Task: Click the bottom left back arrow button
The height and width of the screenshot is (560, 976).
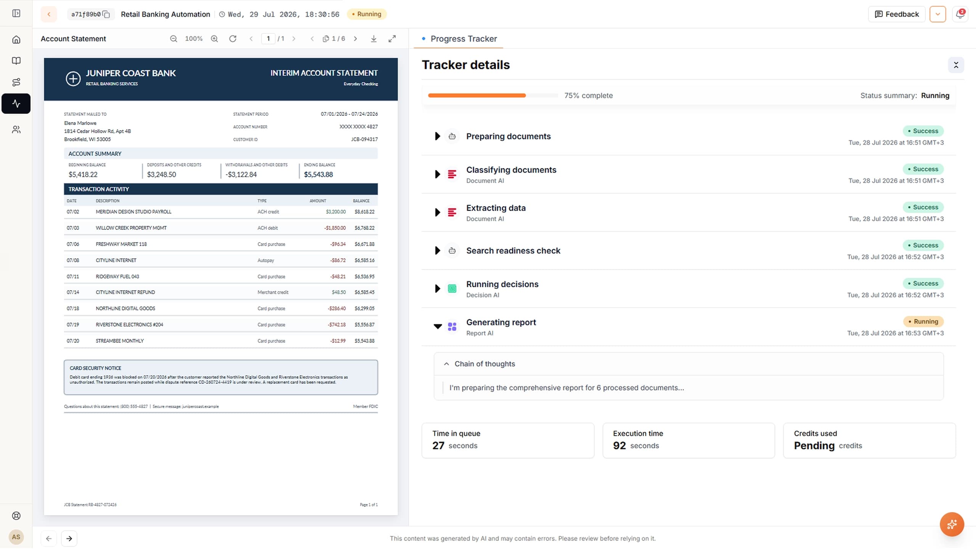Action: coord(48,538)
